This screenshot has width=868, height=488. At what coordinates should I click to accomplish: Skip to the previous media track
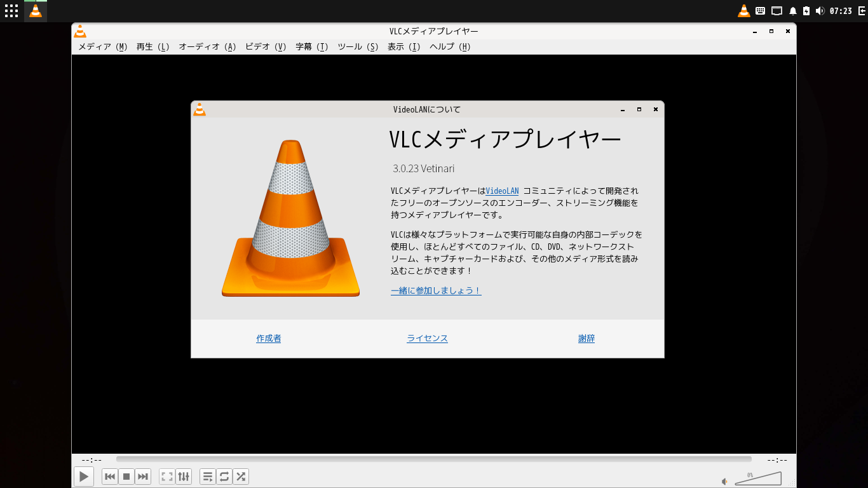[110, 477]
